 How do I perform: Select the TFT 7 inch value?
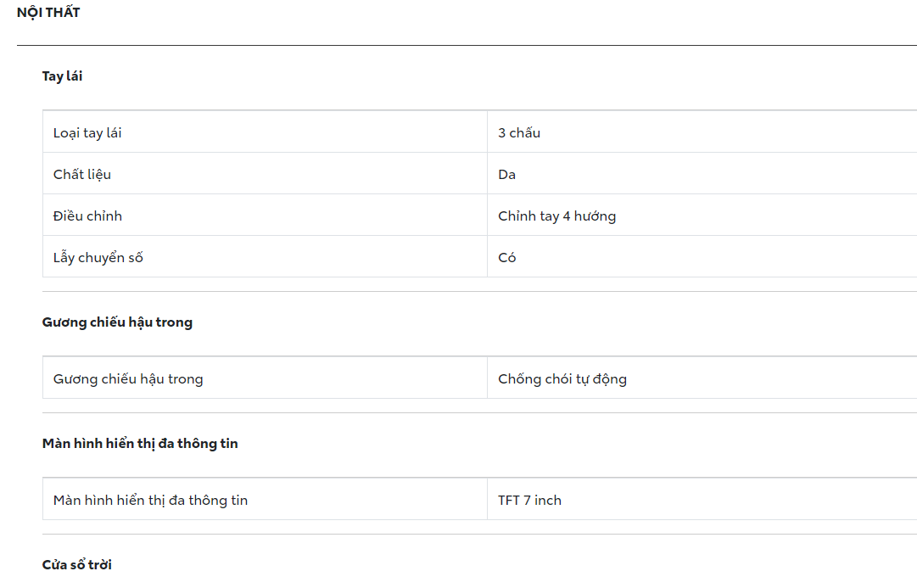[x=529, y=501]
